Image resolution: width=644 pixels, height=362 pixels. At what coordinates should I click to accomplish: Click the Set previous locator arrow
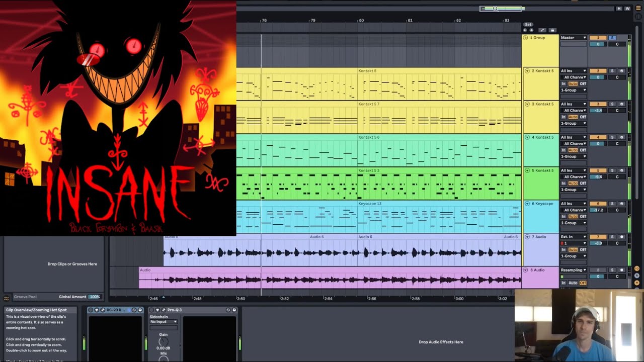[x=525, y=30]
